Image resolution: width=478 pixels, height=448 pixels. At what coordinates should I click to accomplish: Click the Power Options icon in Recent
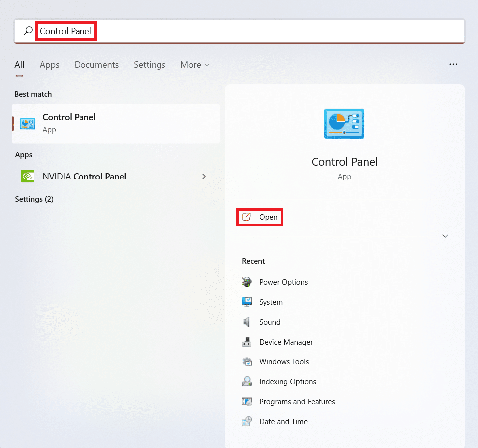pos(247,282)
